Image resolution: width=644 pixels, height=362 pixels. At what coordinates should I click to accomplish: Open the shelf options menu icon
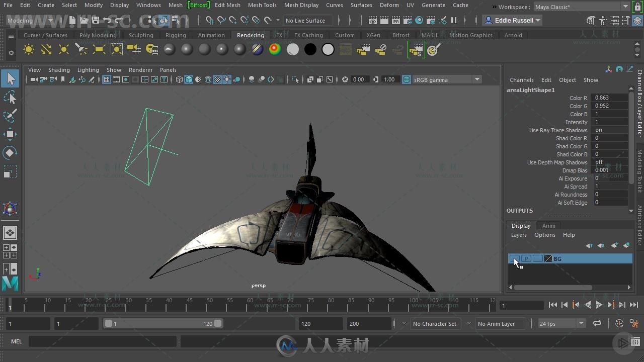(x=11, y=53)
